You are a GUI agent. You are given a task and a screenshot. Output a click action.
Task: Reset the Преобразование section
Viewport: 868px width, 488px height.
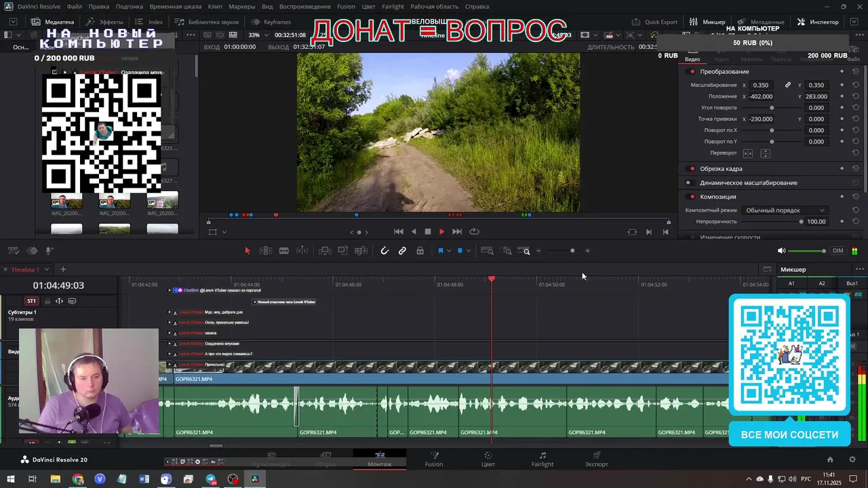[x=856, y=72]
